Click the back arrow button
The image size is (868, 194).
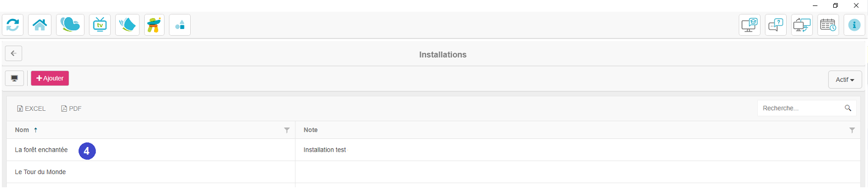point(13,53)
